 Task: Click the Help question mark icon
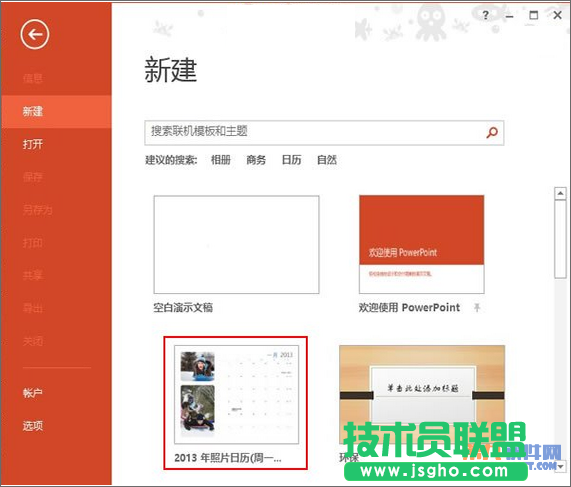[485, 15]
